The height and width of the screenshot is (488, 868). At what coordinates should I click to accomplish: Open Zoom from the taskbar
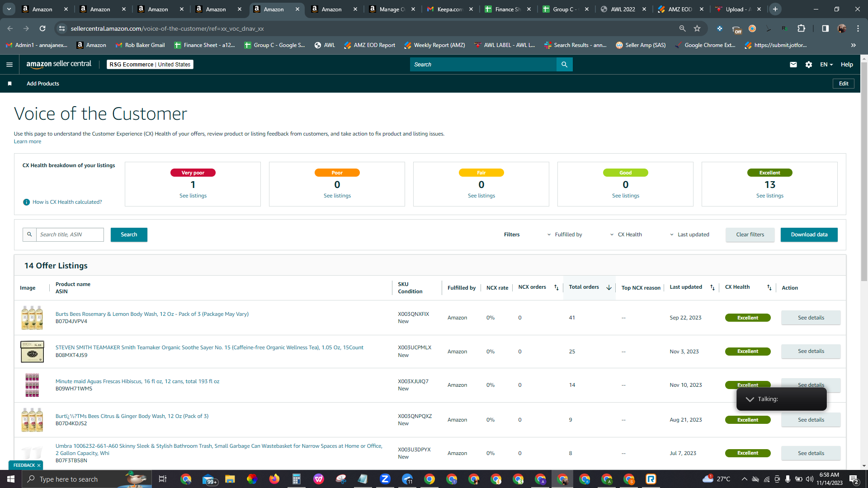pos(385,479)
